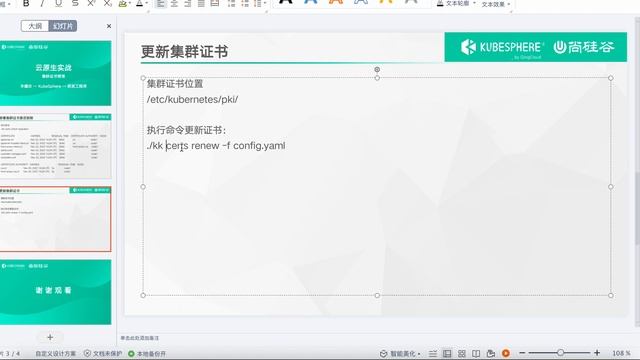Select yellow text style preset A
Image resolution: width=640 pixels, height=360 pixels.
(x=386, y=2)
